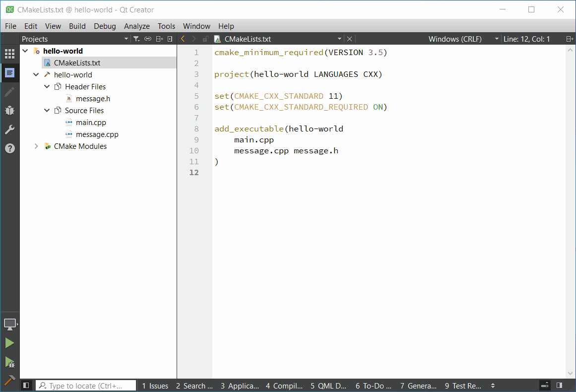Open Debug mode from the left sidebar
This screenshot has height=392, width=576.
pos(10,111)
